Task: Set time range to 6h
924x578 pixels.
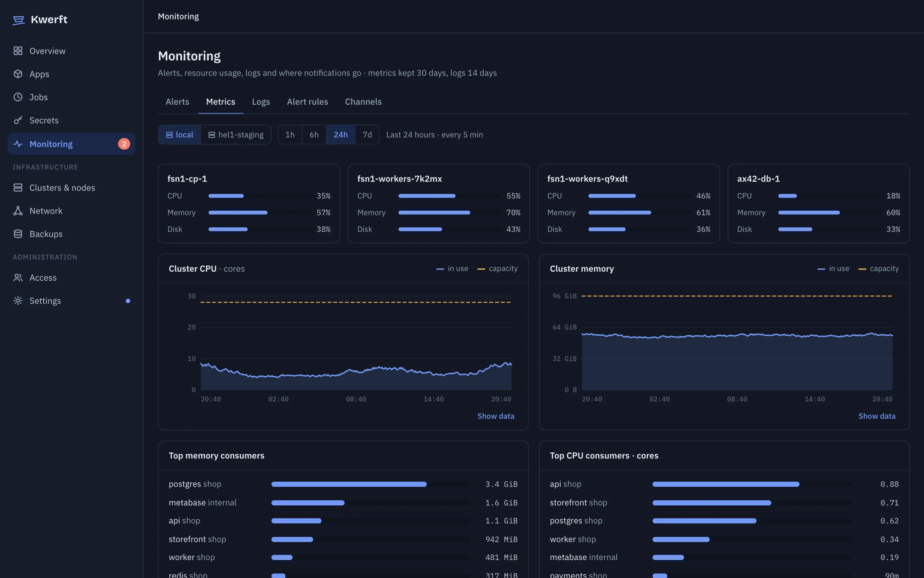Action: pyautogui.click(x=314, y=135)
